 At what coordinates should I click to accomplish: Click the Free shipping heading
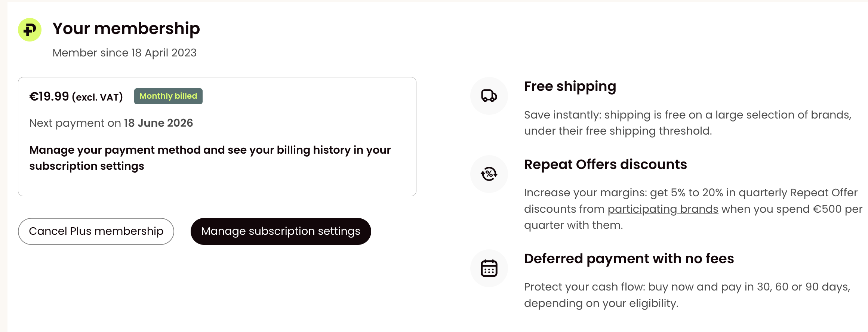[x=570, y=87]
